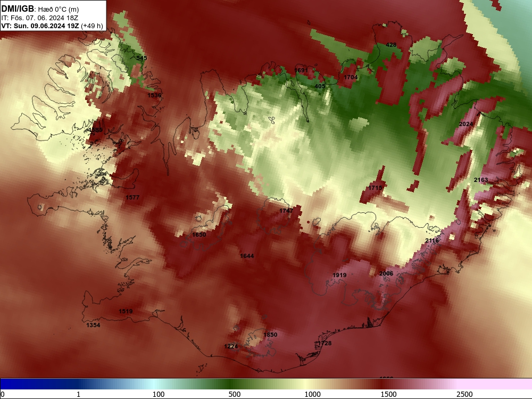Select the 1224 value
Viewport: 532px width, 399px height.
231,346
